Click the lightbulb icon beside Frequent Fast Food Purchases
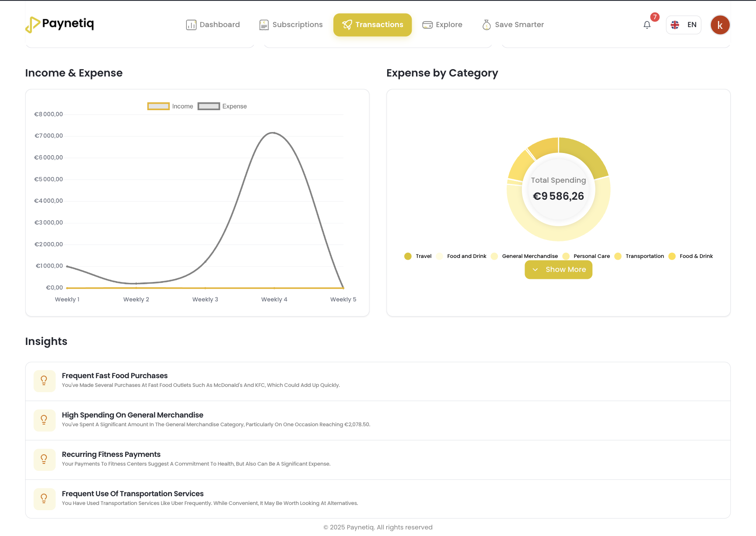Viewport: 756px width, 536px height. (44, 381)
